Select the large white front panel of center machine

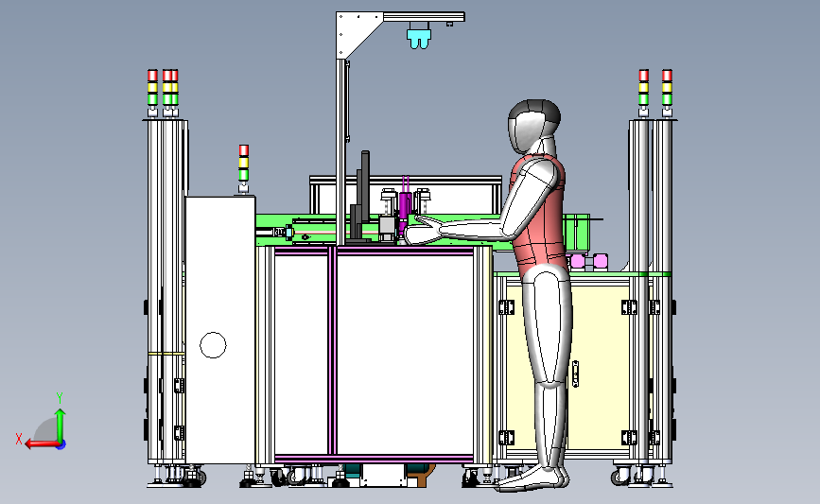coord(405,355)
